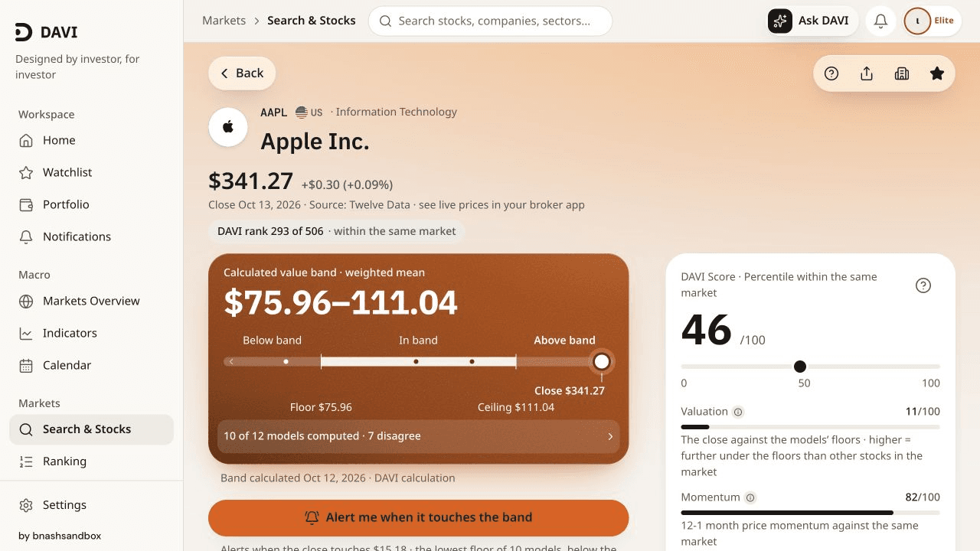This screenshot has width=980, height=551.
Task: Click the Apple company logo
Action: [x=228, y=127]
